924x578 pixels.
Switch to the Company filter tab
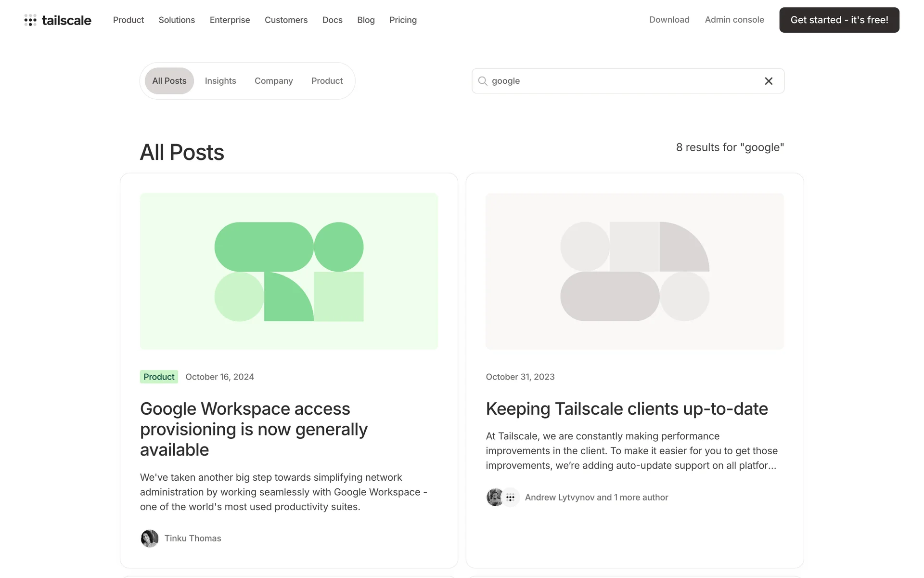(x=273, y=81)
